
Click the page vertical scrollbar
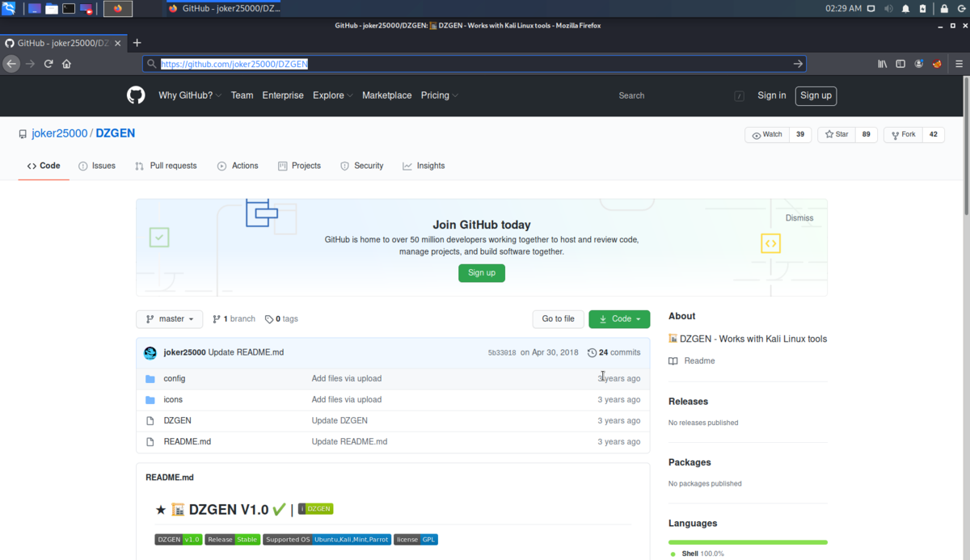coord(966,145)
